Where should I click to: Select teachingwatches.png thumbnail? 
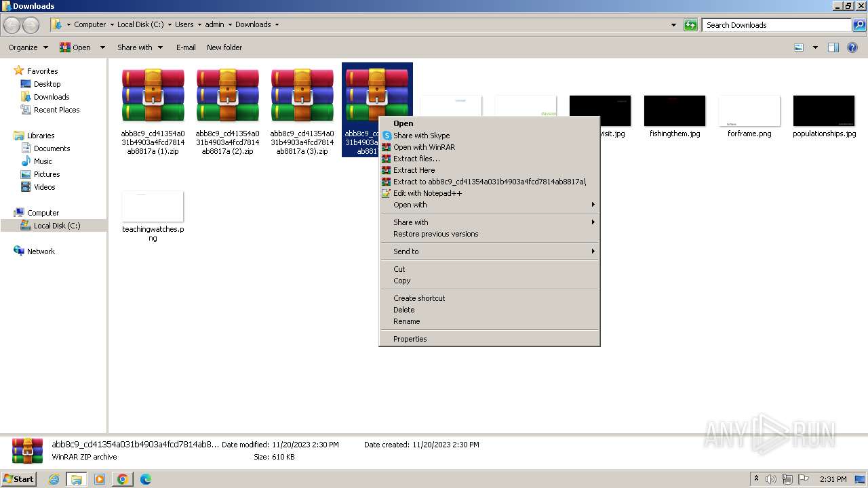(x=153, y=206)
